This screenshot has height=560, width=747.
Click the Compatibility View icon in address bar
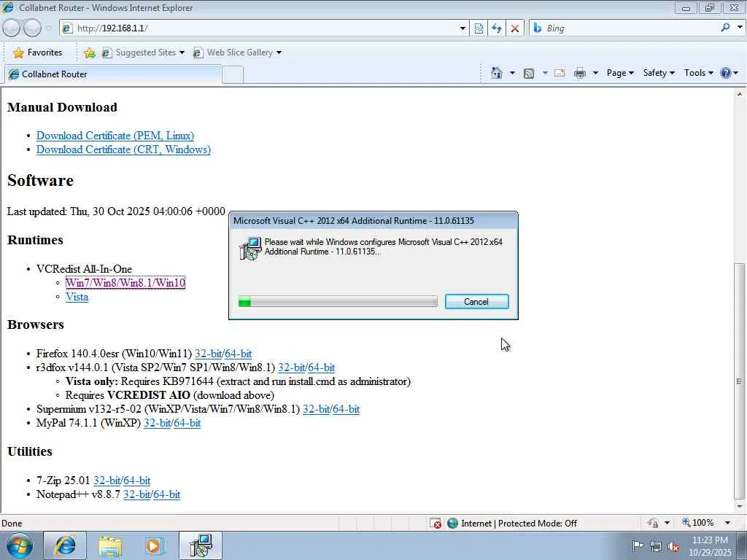coord(479,28)
